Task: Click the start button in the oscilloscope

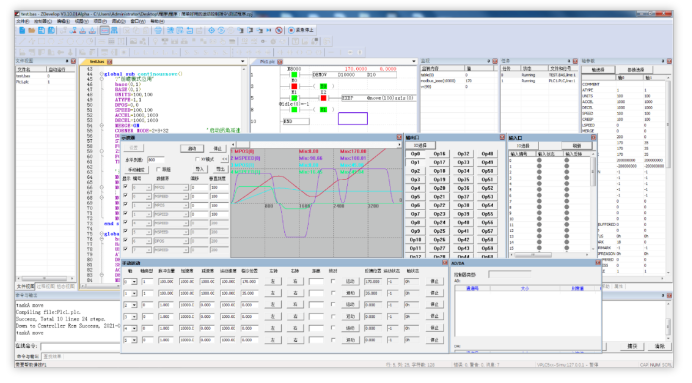Action: [192, 148]
